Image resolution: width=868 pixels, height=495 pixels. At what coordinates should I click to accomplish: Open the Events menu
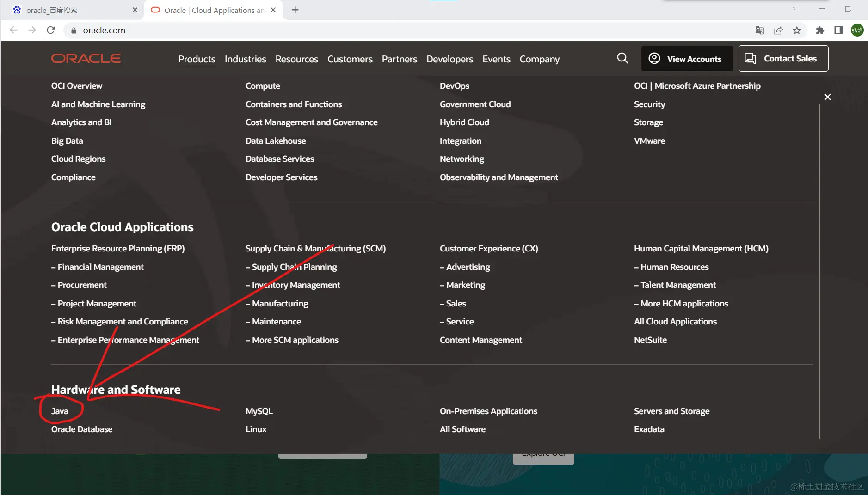tap(496, 59)
